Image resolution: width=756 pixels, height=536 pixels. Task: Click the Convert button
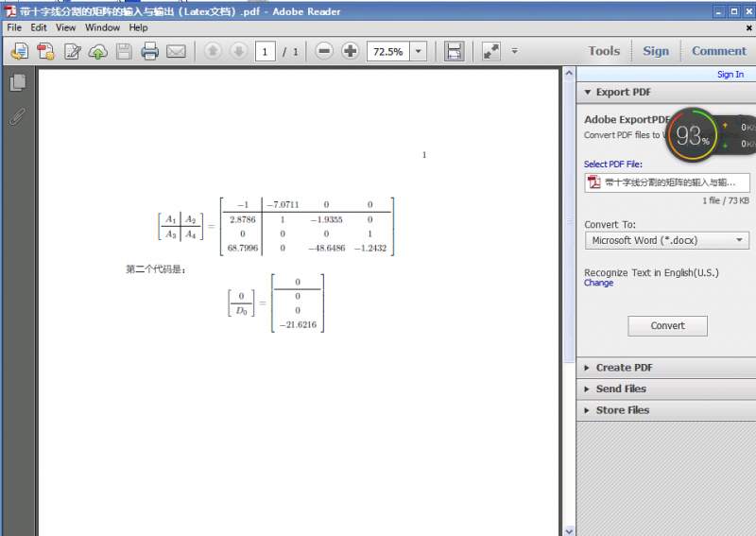point(667,325)
